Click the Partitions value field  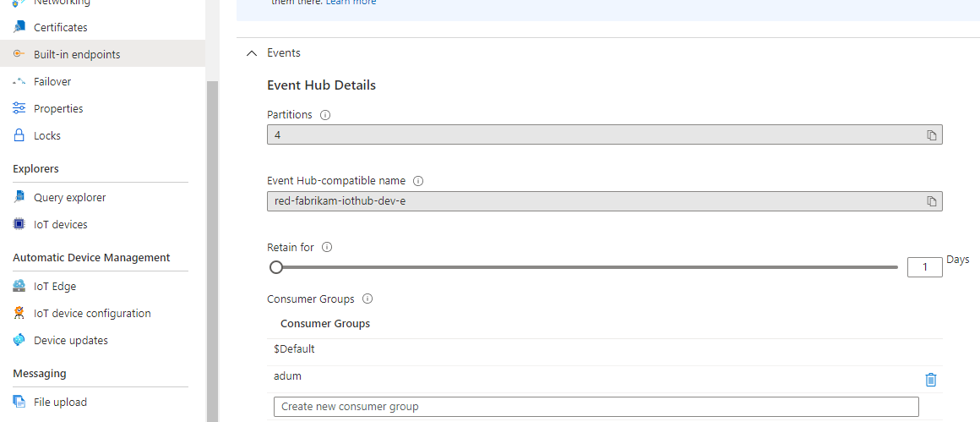tap(604, 135)
